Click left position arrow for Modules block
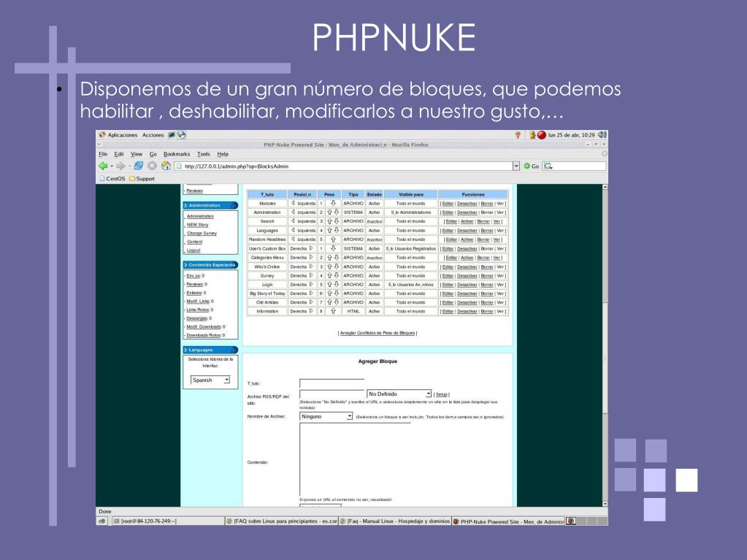 (x=293, y=203)
